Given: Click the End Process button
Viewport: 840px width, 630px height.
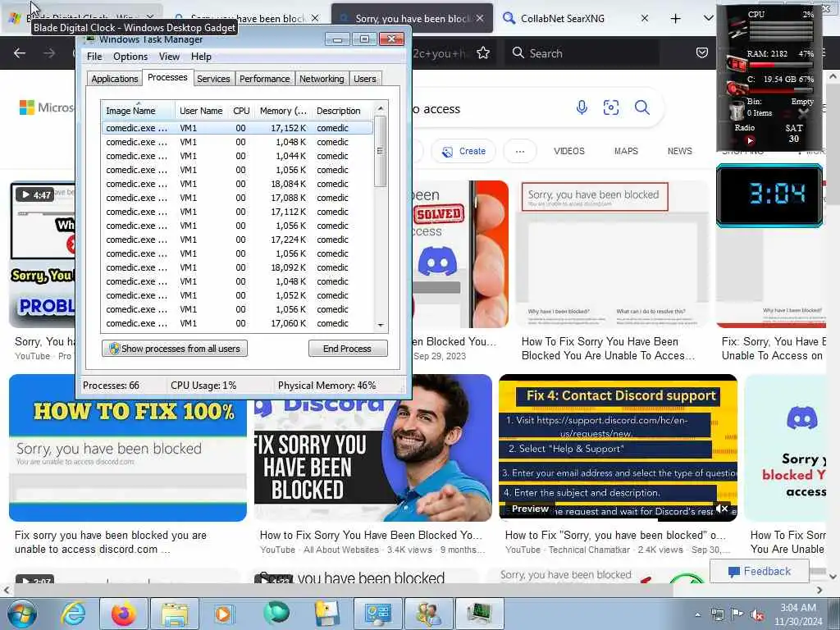Looking at the screenshot, I should [x=348, y=349].
